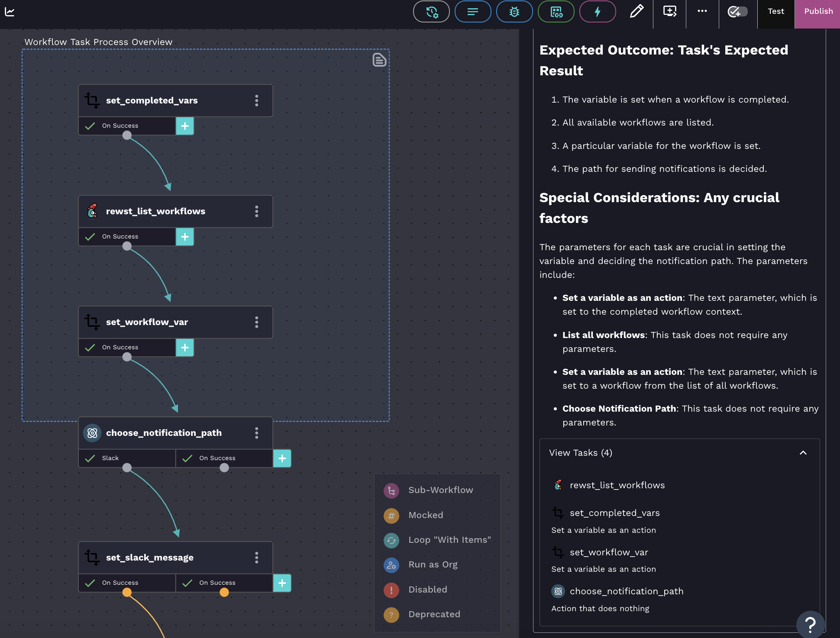Click the Test tab button

click(x=775, y=12)
